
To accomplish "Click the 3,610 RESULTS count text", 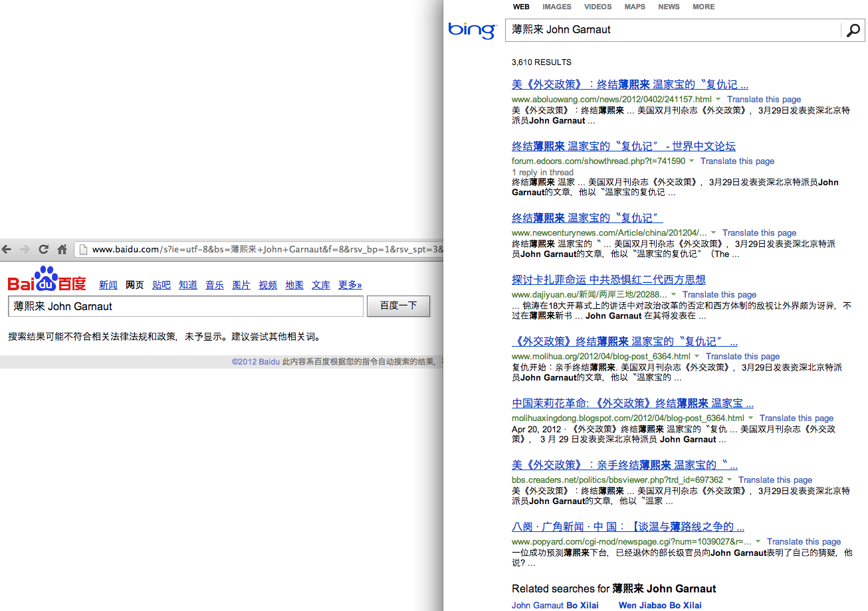I will point(542,62).
